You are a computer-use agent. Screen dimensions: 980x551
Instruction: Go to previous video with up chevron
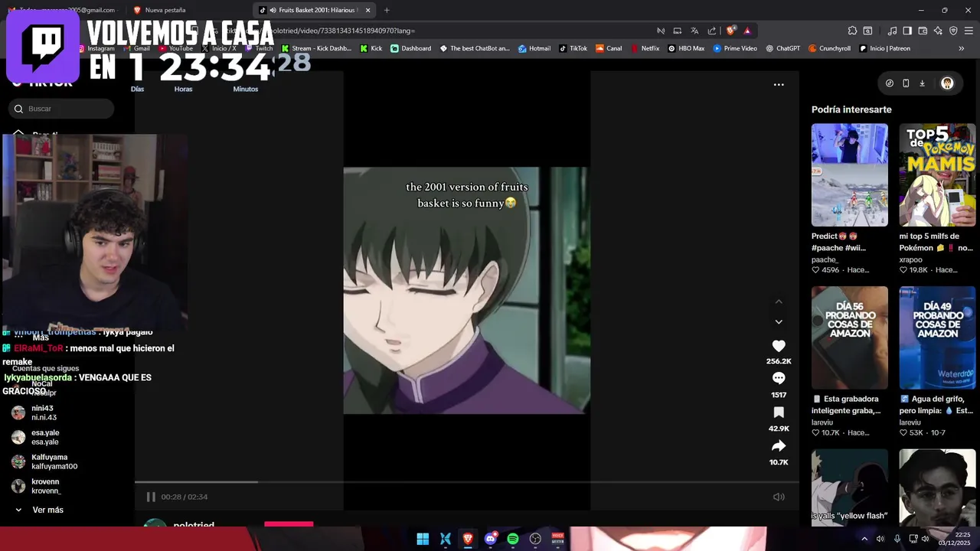tap(779, 302)
